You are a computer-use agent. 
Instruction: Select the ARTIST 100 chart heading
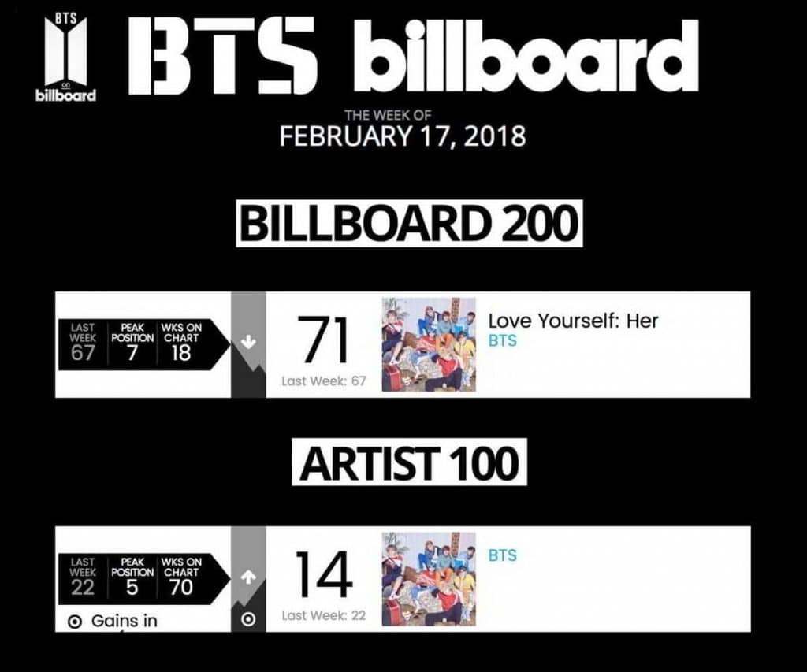(409, 465)
